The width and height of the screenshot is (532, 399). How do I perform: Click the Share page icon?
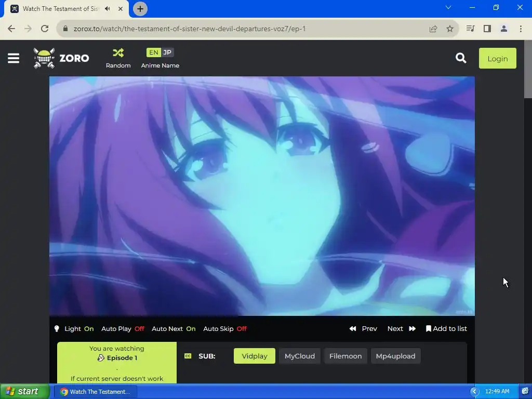(433, 29)
